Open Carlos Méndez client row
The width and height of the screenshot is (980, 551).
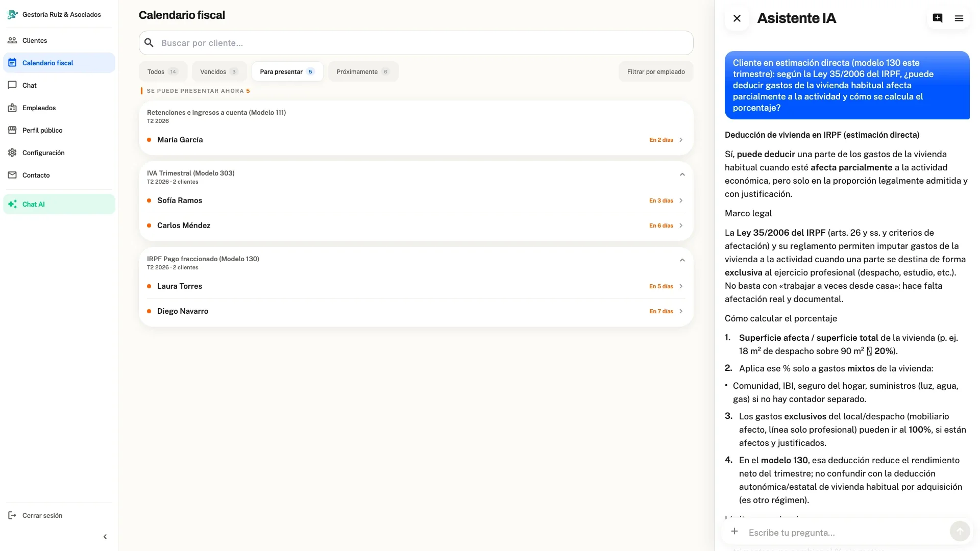(x=416, y=226)
